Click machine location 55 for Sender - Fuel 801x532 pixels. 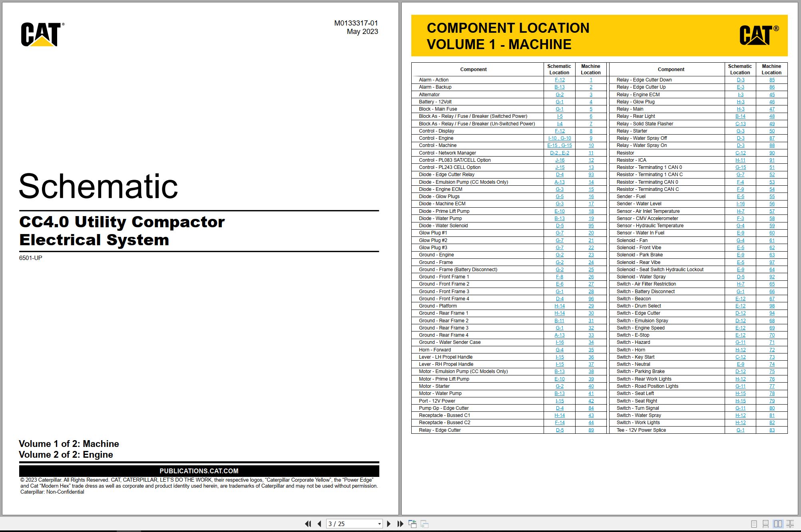pos(772,197)
